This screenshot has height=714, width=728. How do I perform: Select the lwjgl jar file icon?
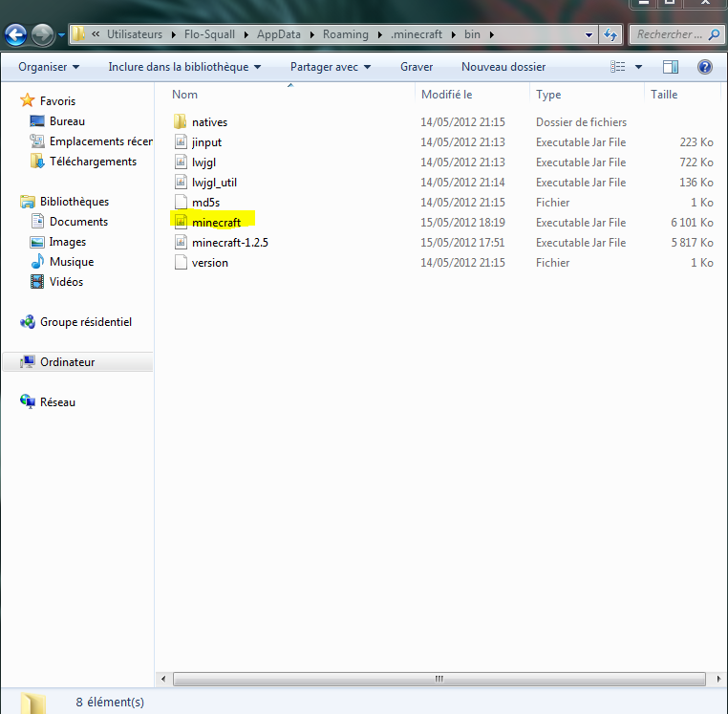point(181,162)
